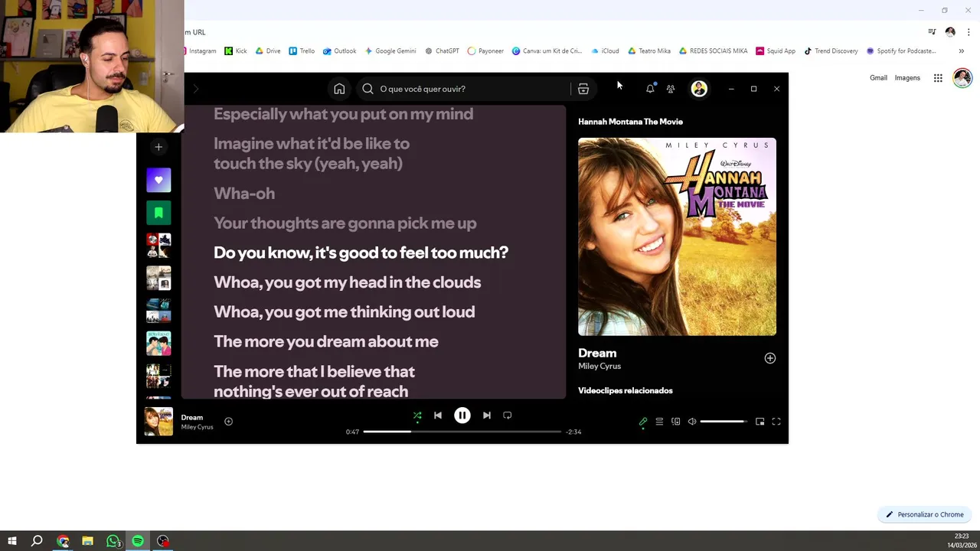Adjust the Spotify volume slider
Image resolution: width=980 pixels, height=551 pixels.
pyautogui.click(x=723, y=422)
